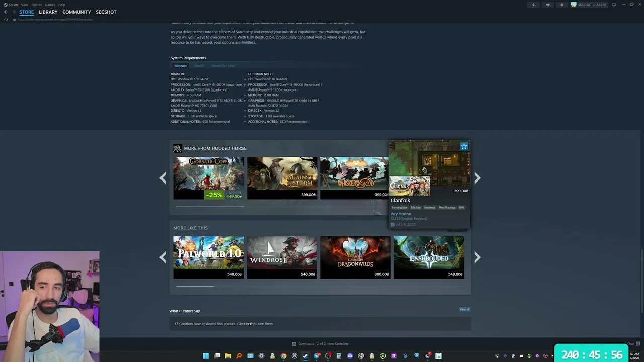Open the Windrose game capsule
Image resolution: width=644 pixels, height=362 pixels.
(282, 257)
